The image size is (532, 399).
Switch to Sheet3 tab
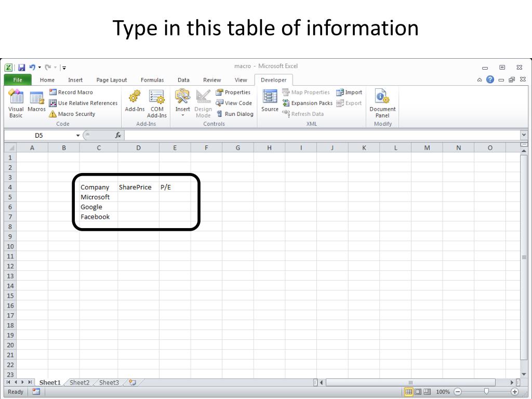(x=109, y=382)
